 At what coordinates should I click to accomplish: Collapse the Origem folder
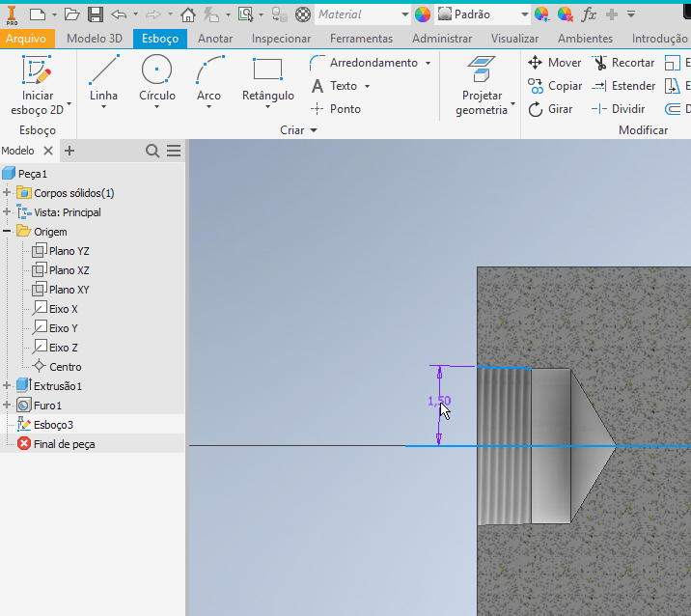pos(7,231)
